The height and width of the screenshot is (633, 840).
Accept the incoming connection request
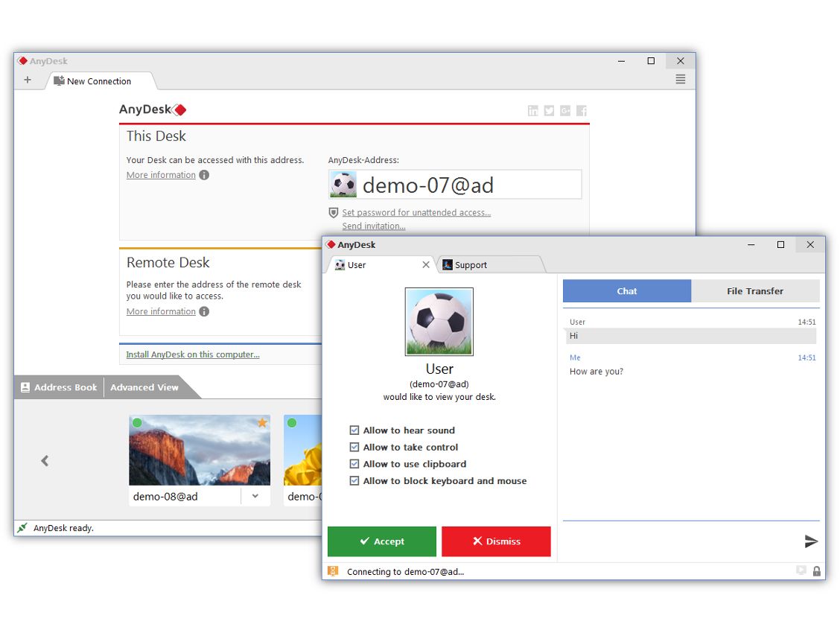[381, 541]
